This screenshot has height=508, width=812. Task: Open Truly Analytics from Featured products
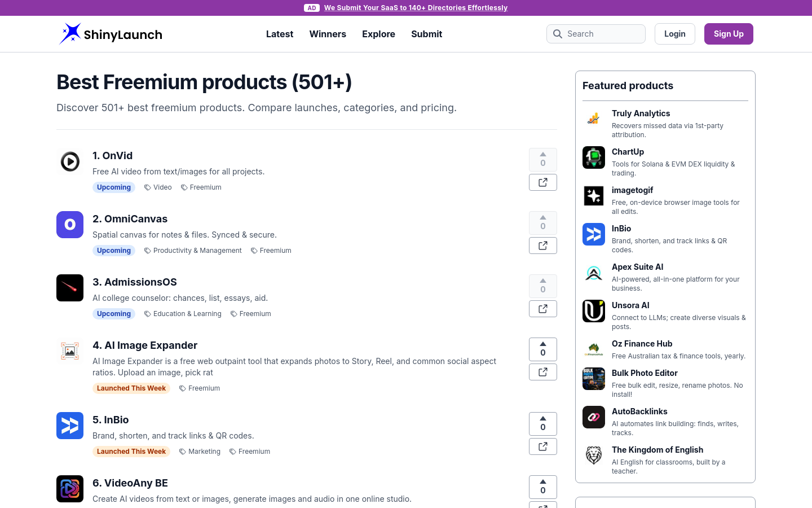641,113
